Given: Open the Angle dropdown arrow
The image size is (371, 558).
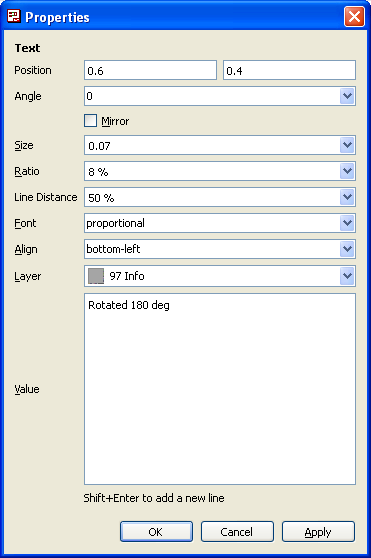Looking at the screenshot, I should [347, 96].
